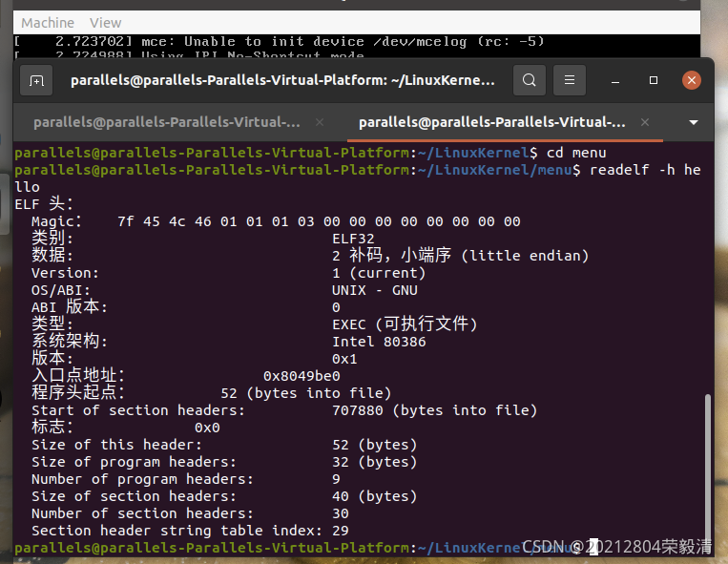
Task: Switch to the first terminal tab
Action: click(x=167, y=122)
